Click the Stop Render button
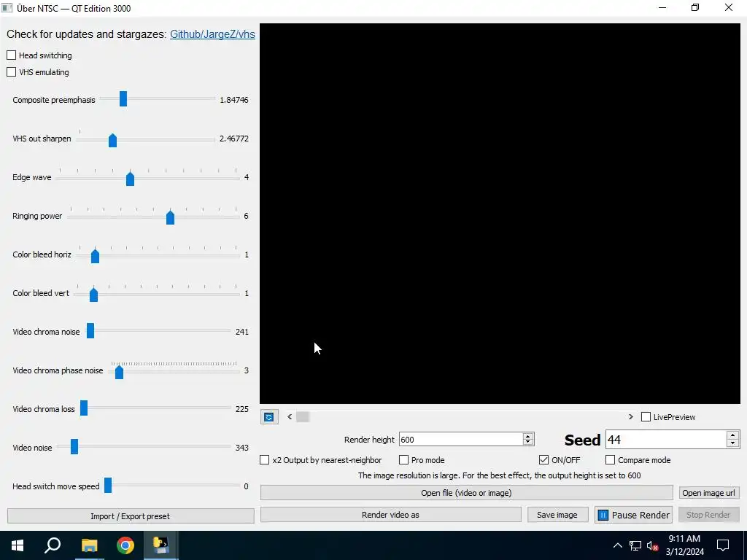The height and width of the screenshot is (560, 747). [x=708, y=515]
